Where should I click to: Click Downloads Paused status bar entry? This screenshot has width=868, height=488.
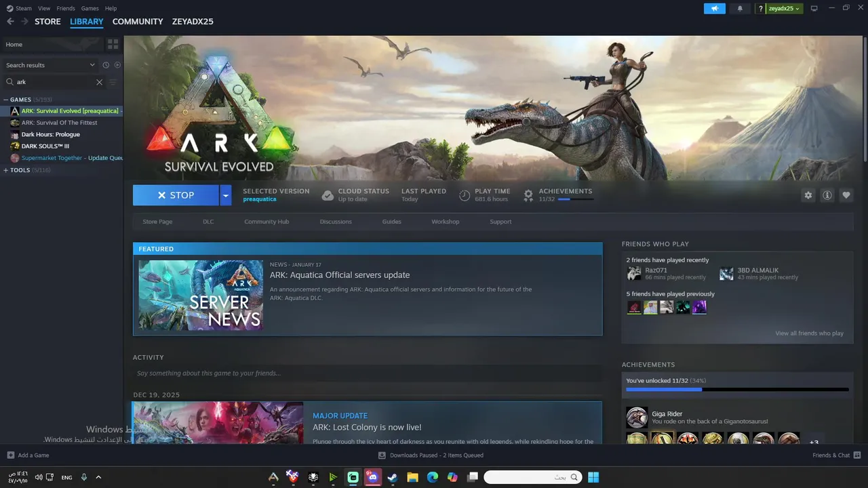click(431, 455)
